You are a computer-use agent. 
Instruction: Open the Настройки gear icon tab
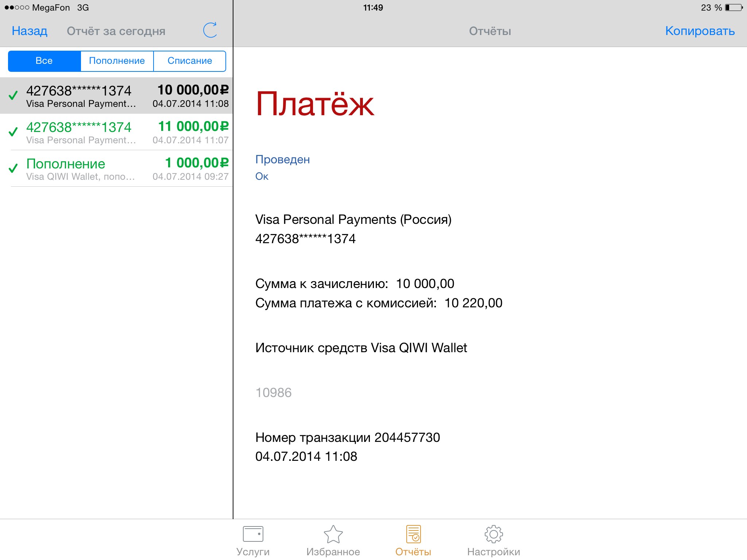tap(494, 541)
